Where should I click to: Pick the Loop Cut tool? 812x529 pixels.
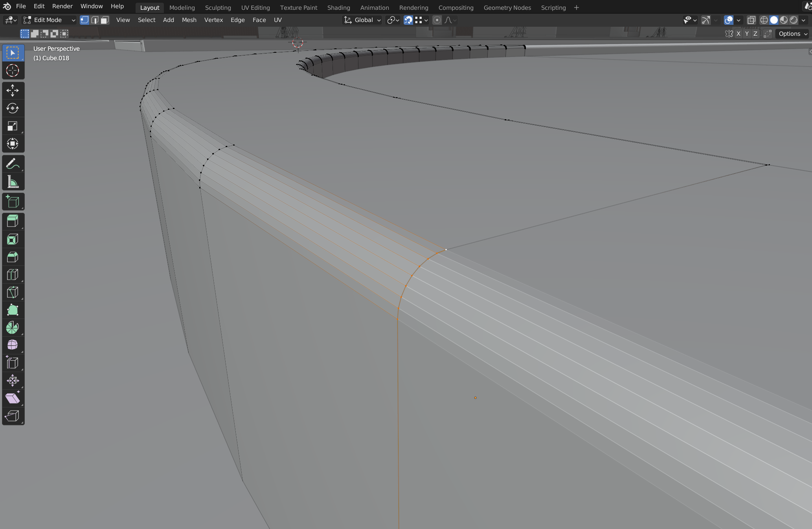[13, 275]
